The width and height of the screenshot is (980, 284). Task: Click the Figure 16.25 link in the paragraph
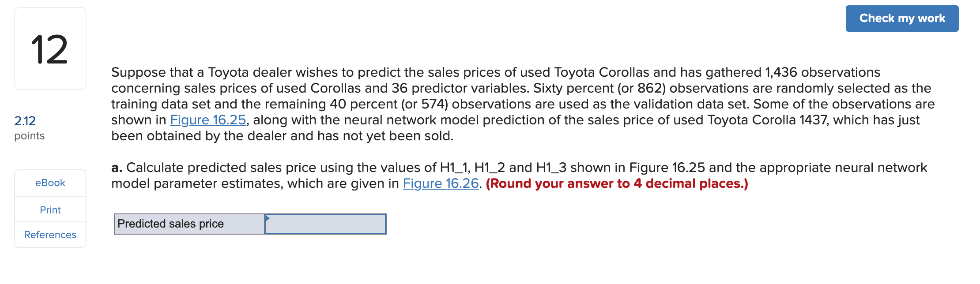pyautogui.click(x=207, y=120)
